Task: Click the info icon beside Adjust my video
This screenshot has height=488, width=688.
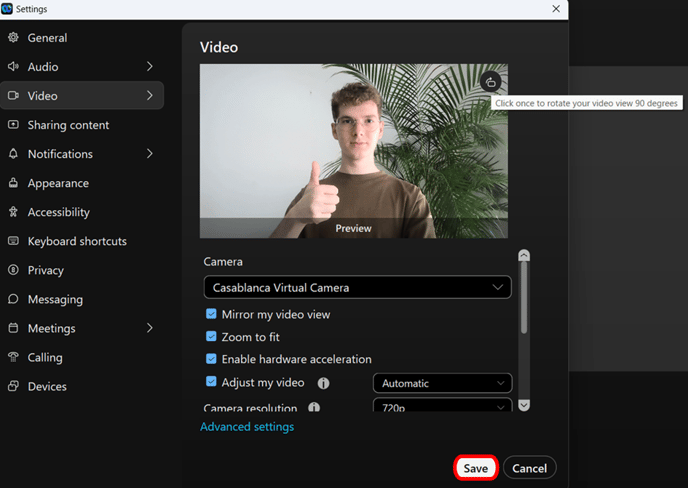Action: tap(323, 383)
